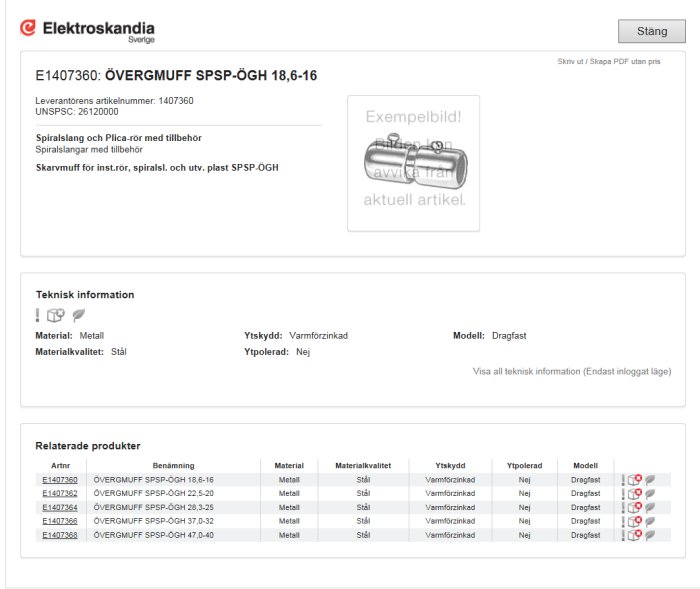
Task: Click Skarvmuff för inst.rör description text
Action: coord(157,168)
